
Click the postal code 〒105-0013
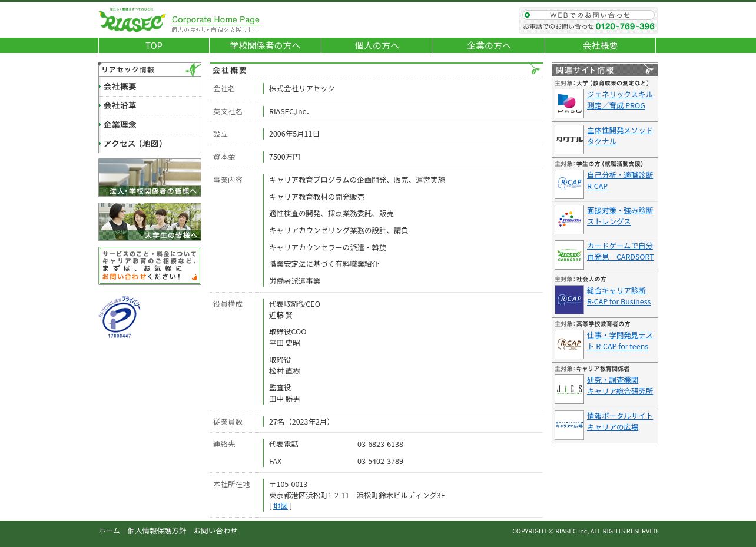tap(289, 485)
